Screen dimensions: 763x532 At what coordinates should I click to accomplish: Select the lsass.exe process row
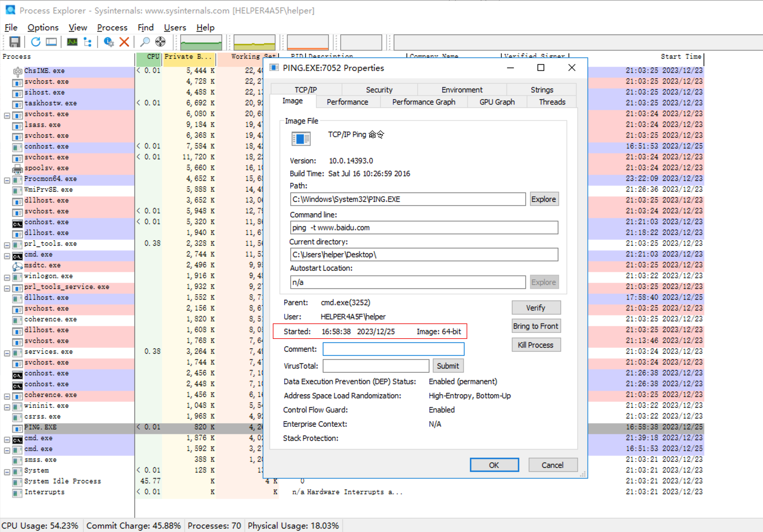(43, 125)
